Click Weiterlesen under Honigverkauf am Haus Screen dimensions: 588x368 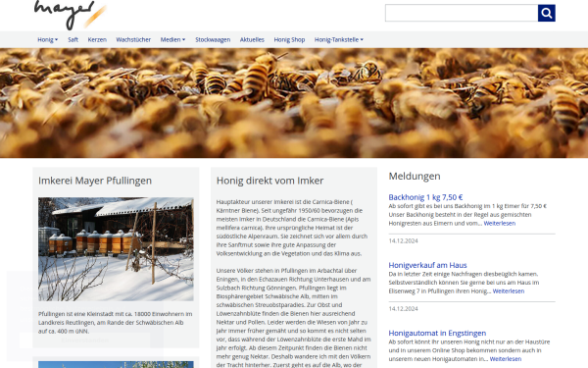coord(509,291)
